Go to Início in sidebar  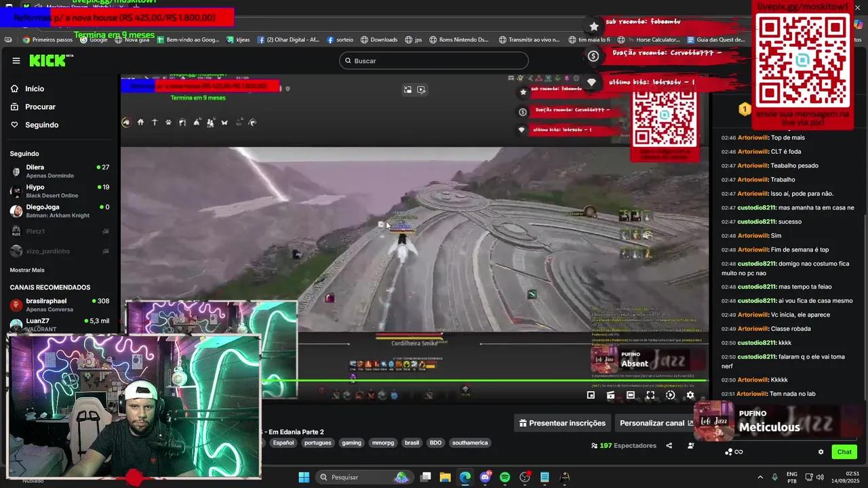click(x=34, y=89)
